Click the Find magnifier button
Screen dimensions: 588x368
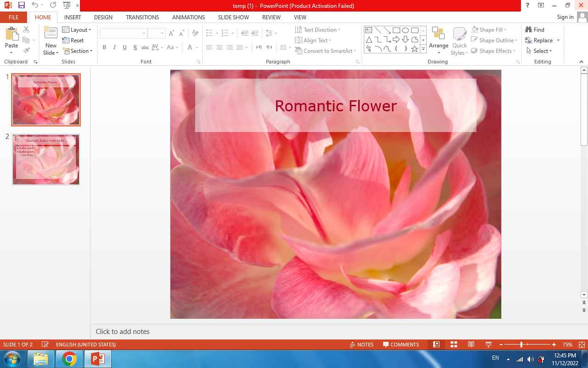(x=535, y=29)
